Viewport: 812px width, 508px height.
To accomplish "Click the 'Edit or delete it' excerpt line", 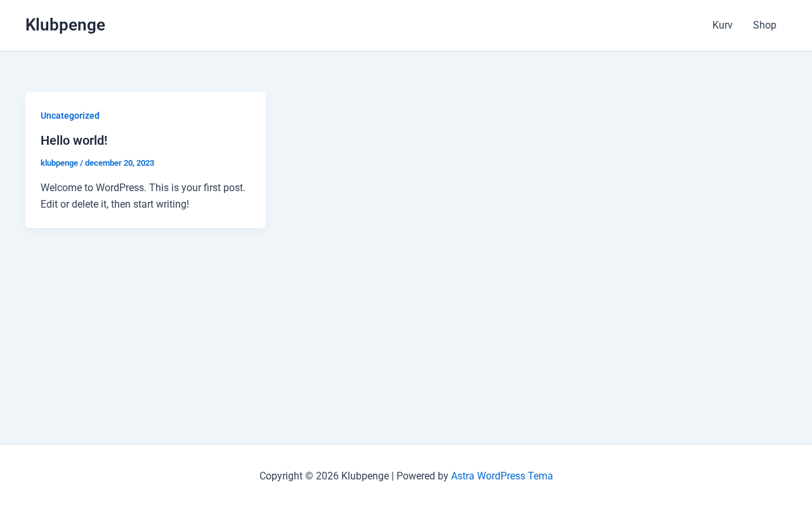I will (114, 204).
